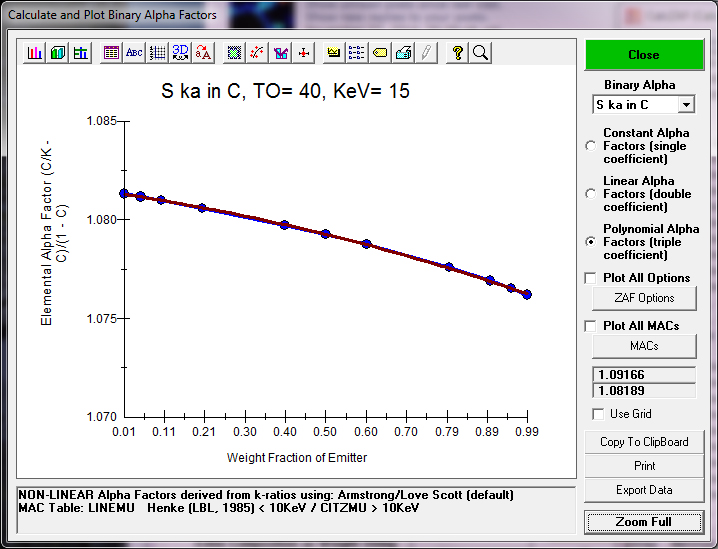Select Constant Alpha Factors radio option
718x549 pixels.
point(590,146)
